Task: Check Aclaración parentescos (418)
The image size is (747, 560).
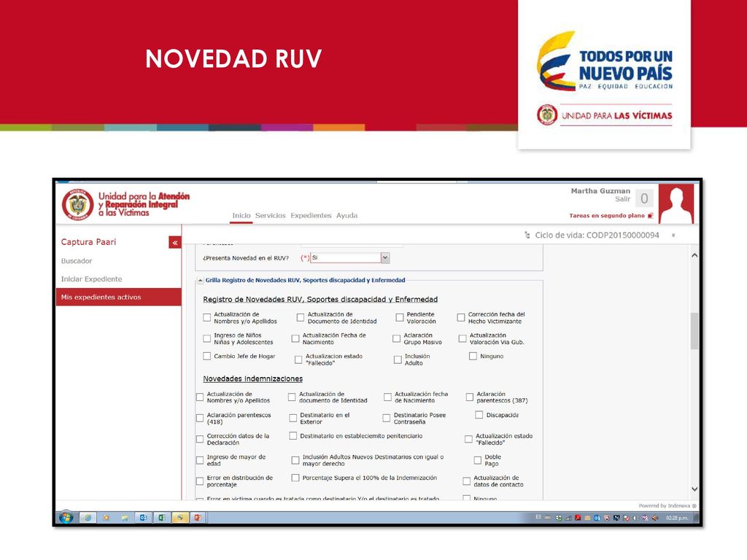Action: coord(200,418)
